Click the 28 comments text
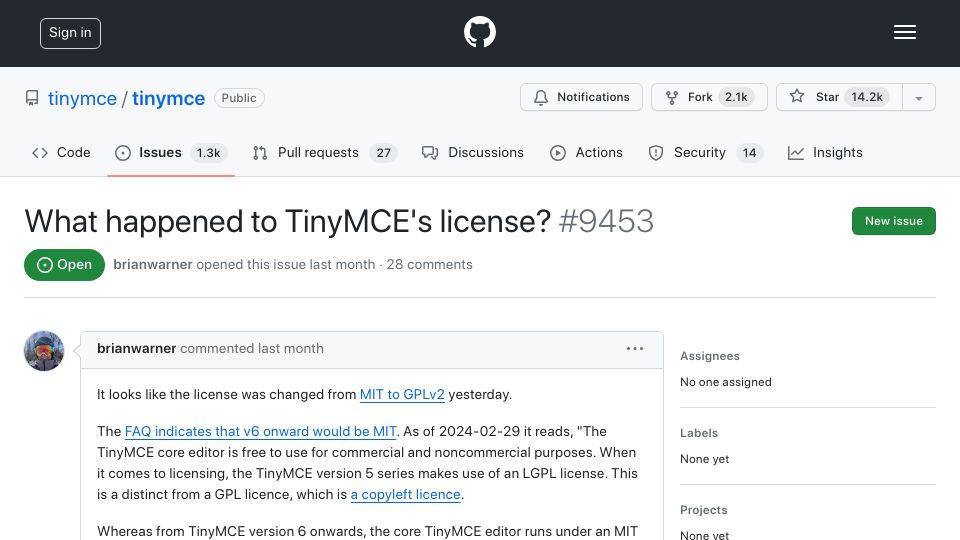Screen dimensions: 960x540 [429, 264]
